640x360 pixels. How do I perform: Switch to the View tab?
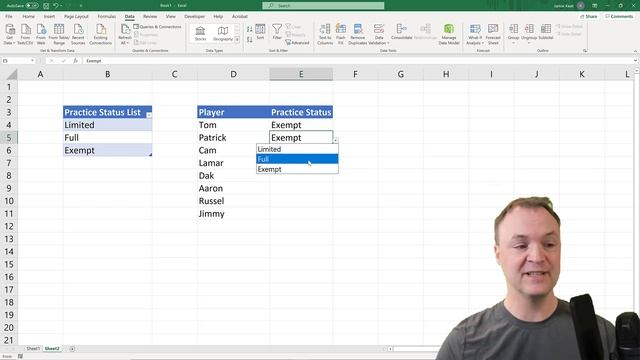(171, 16)
